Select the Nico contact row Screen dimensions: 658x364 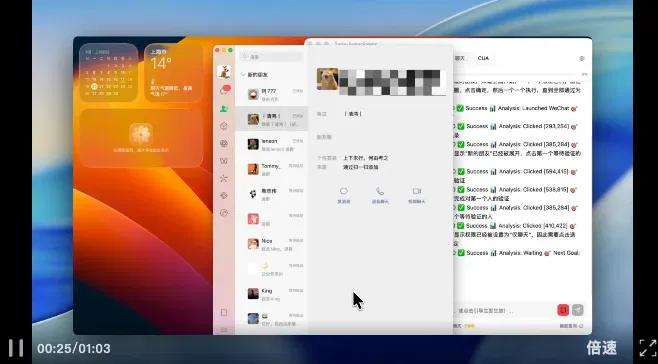pos(272,244)
